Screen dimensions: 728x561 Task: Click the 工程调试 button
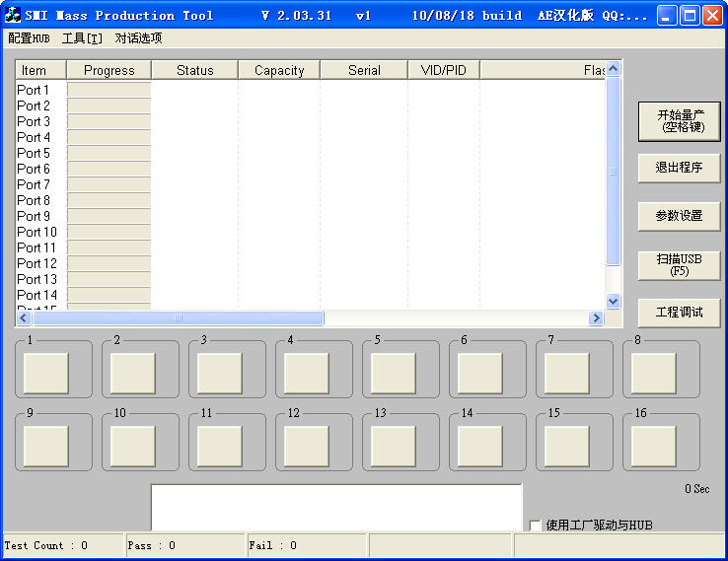tap(679, 313)
